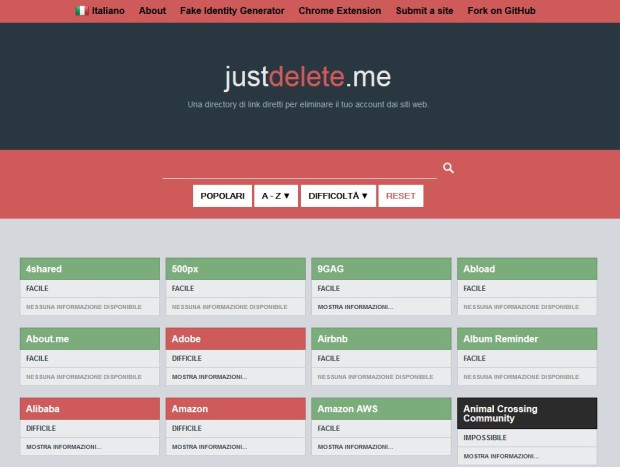The image size is (620, 467).
Task: Click the Italian flag icon
Action: point(81,11)
